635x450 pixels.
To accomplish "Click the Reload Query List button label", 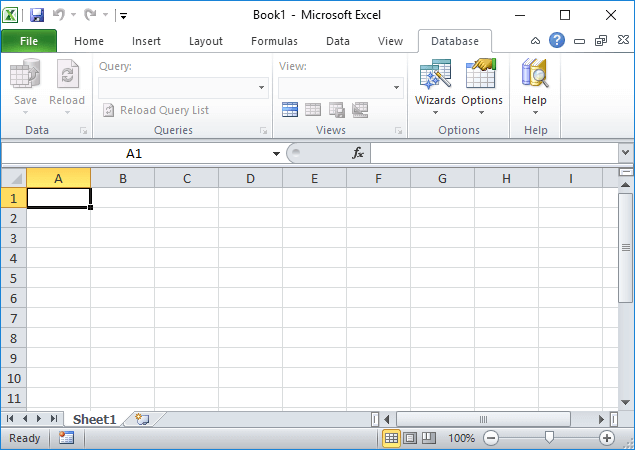I will coord(164,110).
